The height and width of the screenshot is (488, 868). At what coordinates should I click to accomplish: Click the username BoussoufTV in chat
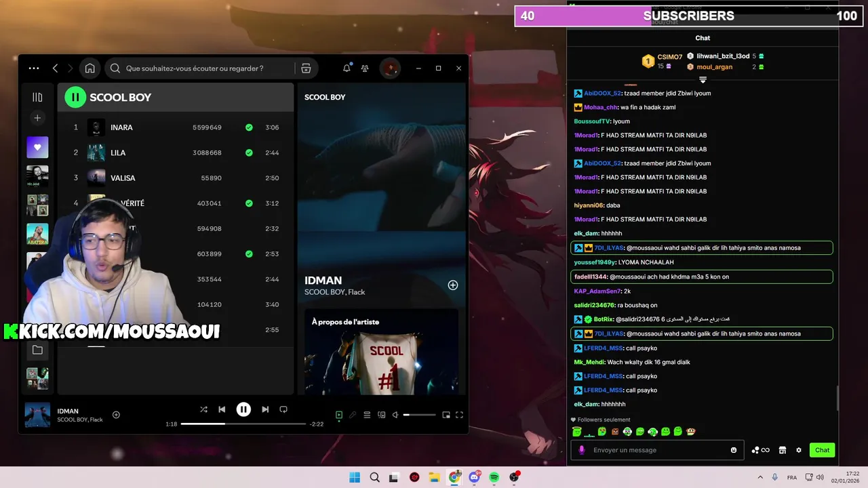pos(592,121)
